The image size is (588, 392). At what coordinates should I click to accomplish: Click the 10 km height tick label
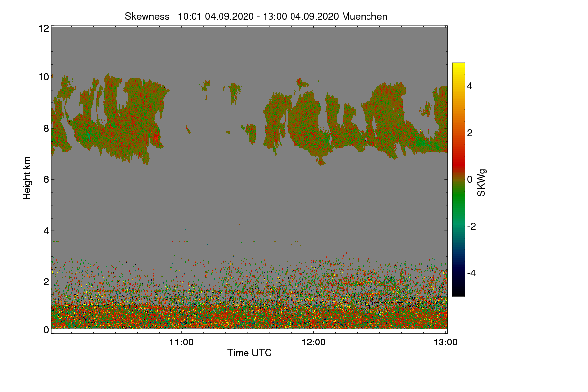point(43,77)
